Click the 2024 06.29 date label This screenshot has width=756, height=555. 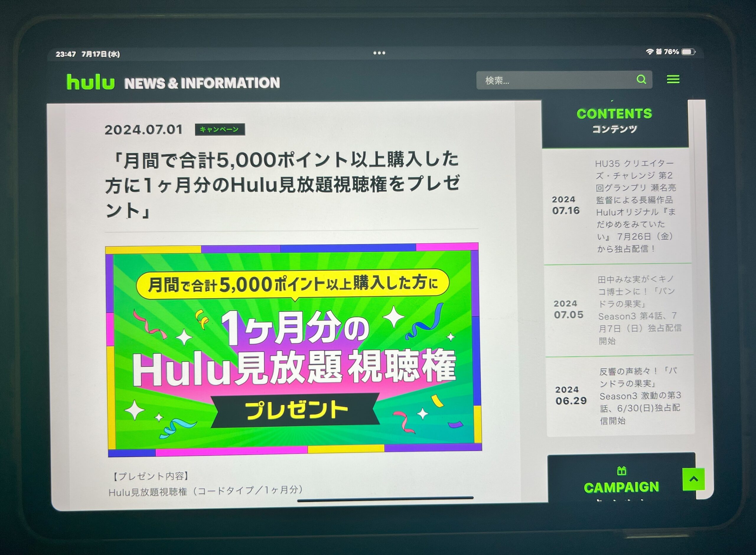click(571, 395)
